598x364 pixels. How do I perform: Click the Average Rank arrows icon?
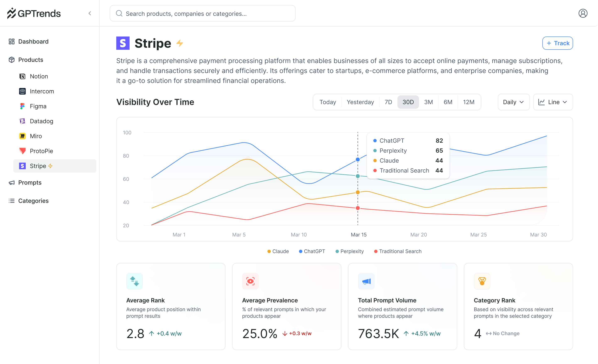click(135, 281)
